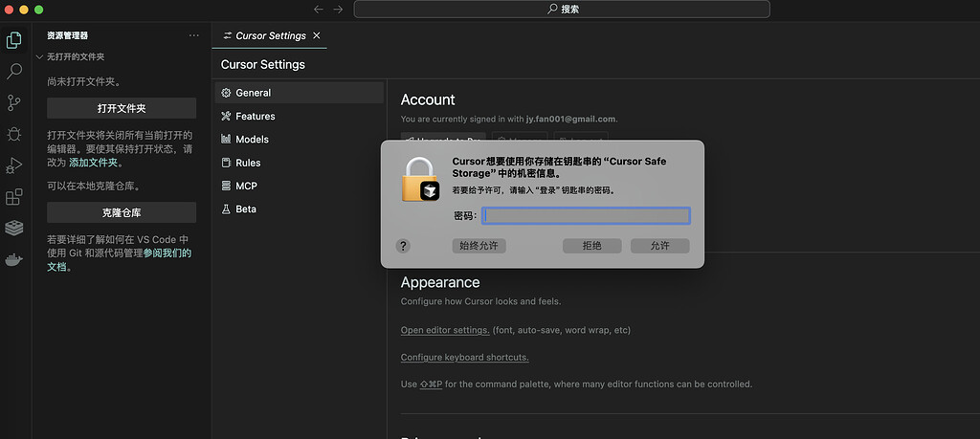The width and height of the screenshot is (980, 439).
Task: Click the forward navigation arrow
Action: [338, 10]
